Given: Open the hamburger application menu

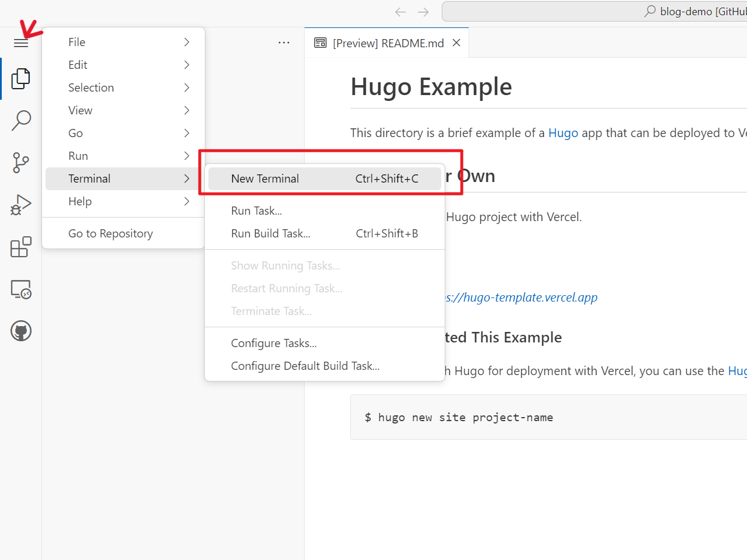Looking at the screenshot, I should point(21,43).
